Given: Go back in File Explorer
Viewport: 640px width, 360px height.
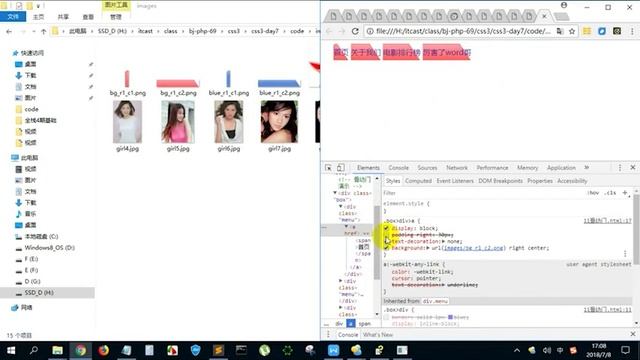Looking at the screenshot, I should click(9, 31).
